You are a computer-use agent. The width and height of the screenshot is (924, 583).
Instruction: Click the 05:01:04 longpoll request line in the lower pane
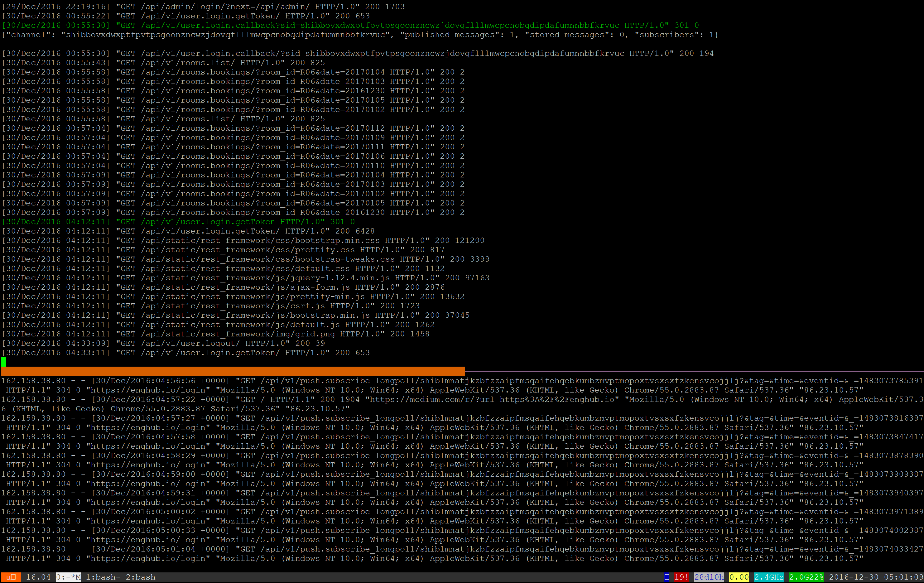462,554
